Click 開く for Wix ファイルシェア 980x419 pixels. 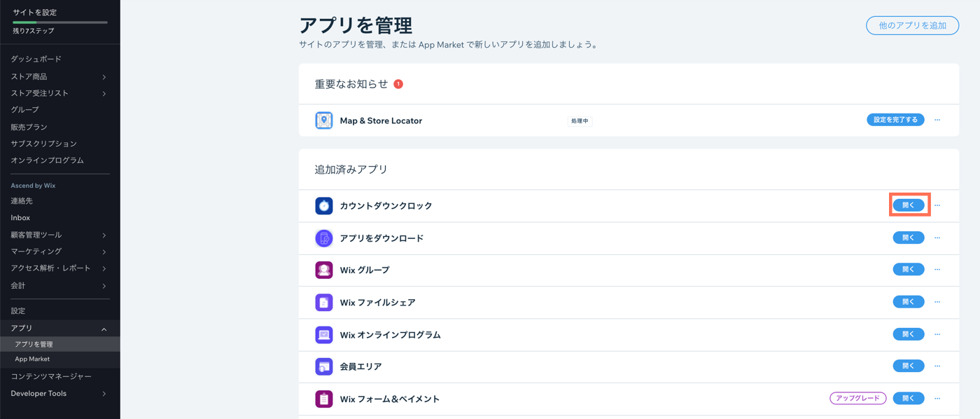click(x=909, y=302)
